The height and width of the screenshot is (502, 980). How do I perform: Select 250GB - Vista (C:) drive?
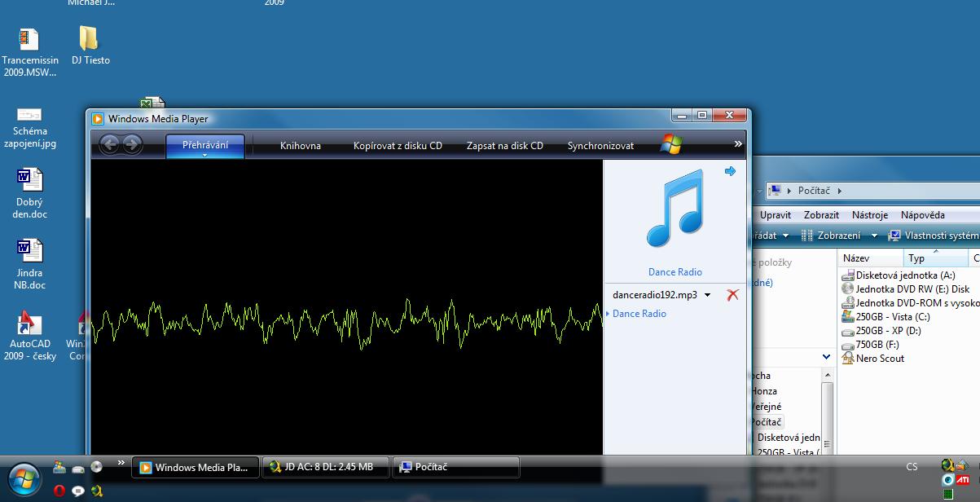pos(886,317)
